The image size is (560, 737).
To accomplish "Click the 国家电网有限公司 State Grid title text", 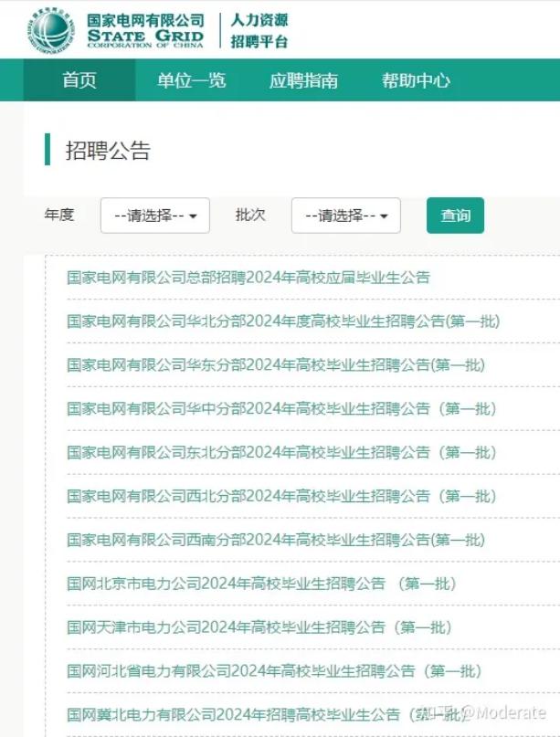I will (146, 30).
